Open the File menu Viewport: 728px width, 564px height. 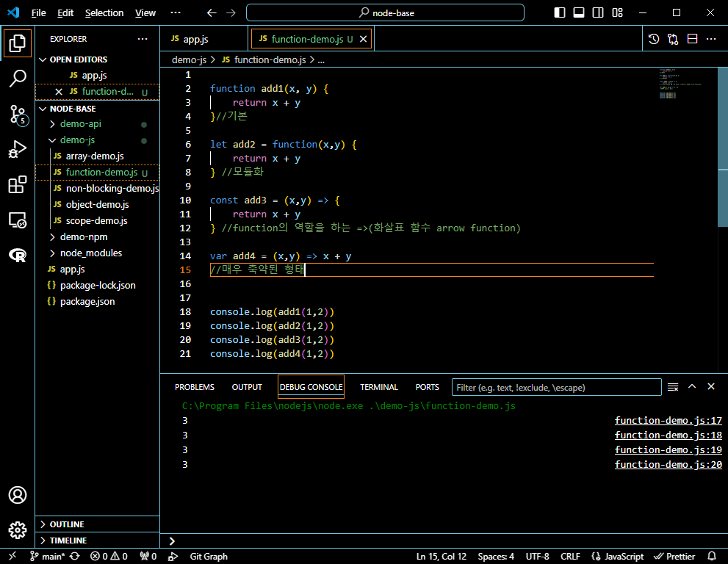pos(38,12)
